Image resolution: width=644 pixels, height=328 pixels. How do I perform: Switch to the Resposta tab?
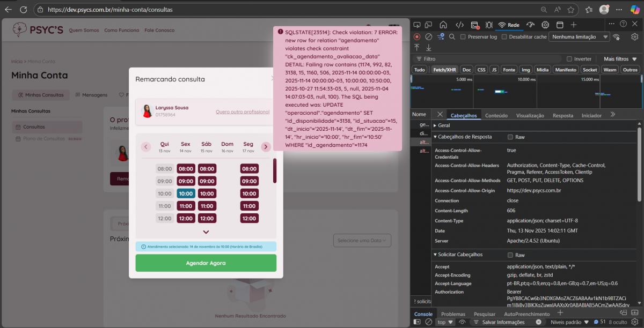(562, 115)
